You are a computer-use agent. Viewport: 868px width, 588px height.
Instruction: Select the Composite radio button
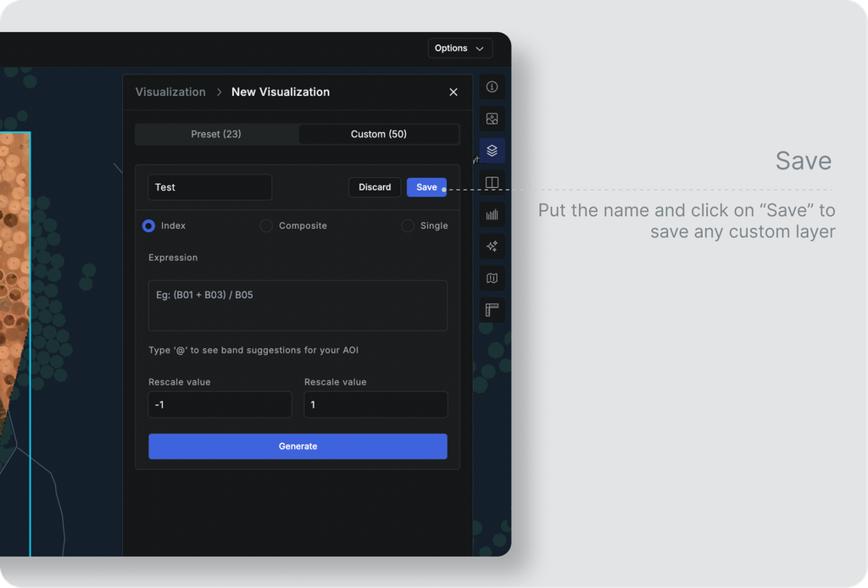click(x=266, y=225)
